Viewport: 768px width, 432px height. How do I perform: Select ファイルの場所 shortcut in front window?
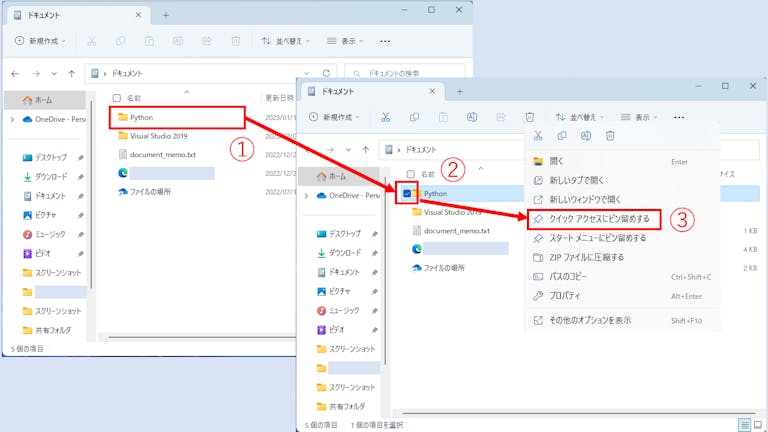click(438, 268)
